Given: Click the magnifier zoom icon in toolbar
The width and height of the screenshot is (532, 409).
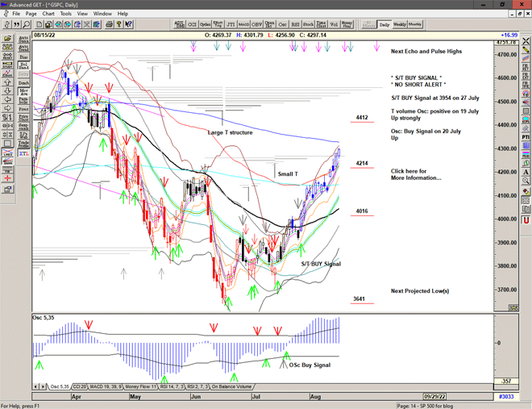Looking at the screenshot, I should pos(27,23).
